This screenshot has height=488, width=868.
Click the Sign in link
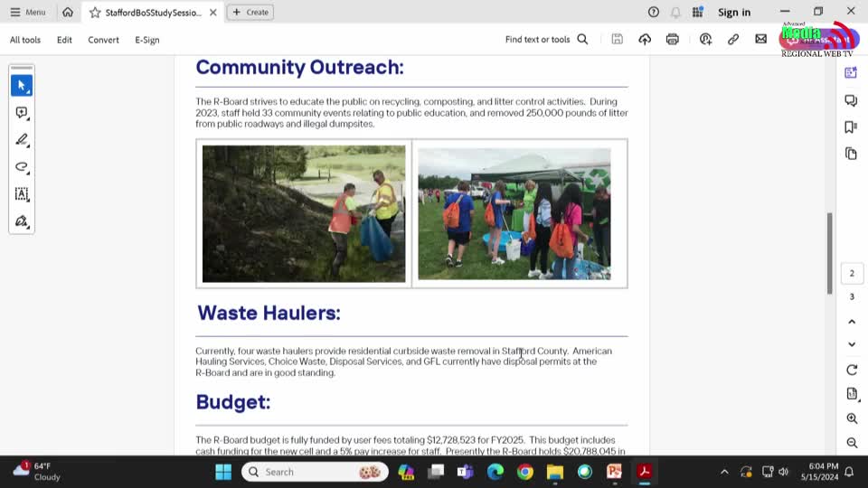(x=734, y=12)
